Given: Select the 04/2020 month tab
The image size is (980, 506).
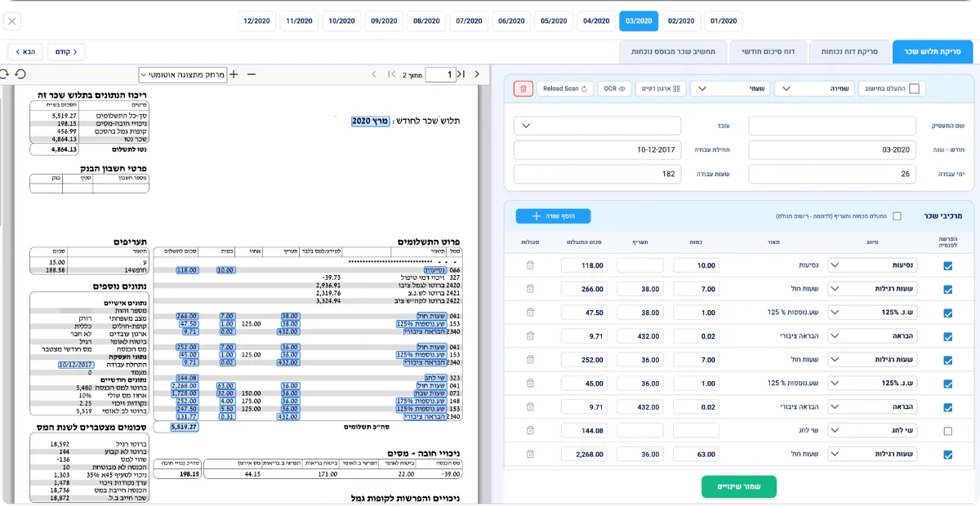Looking at the screenshot, I should coord(597,20).
